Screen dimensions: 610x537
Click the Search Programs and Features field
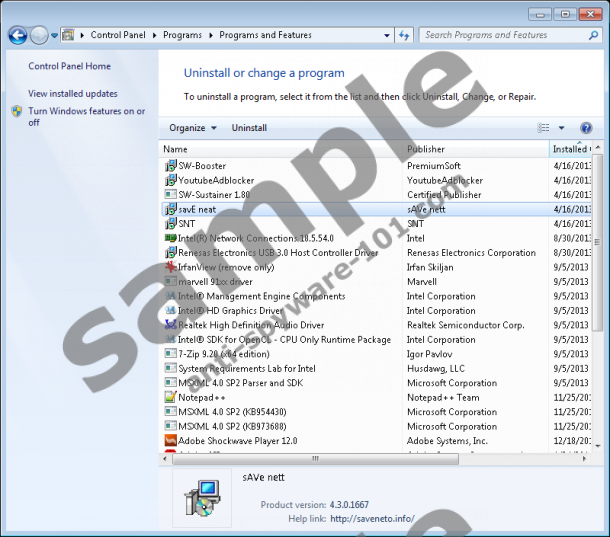click(x=500, y=35)
